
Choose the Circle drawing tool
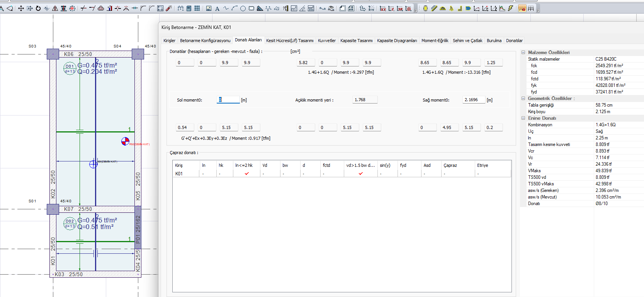[243, 8]
